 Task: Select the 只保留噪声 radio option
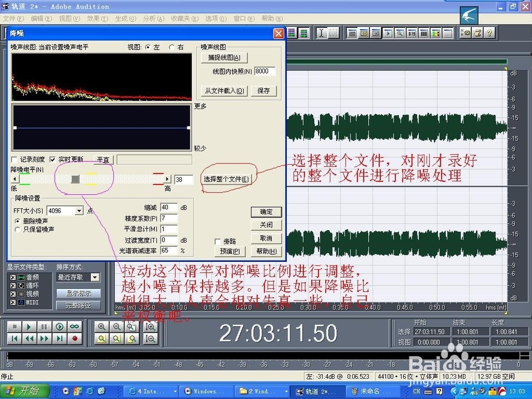(18, 230)
